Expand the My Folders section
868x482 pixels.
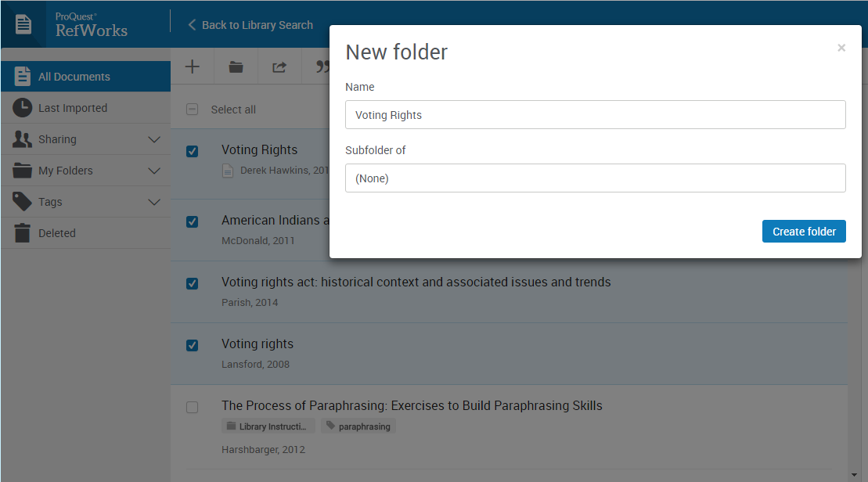(154, 170)
